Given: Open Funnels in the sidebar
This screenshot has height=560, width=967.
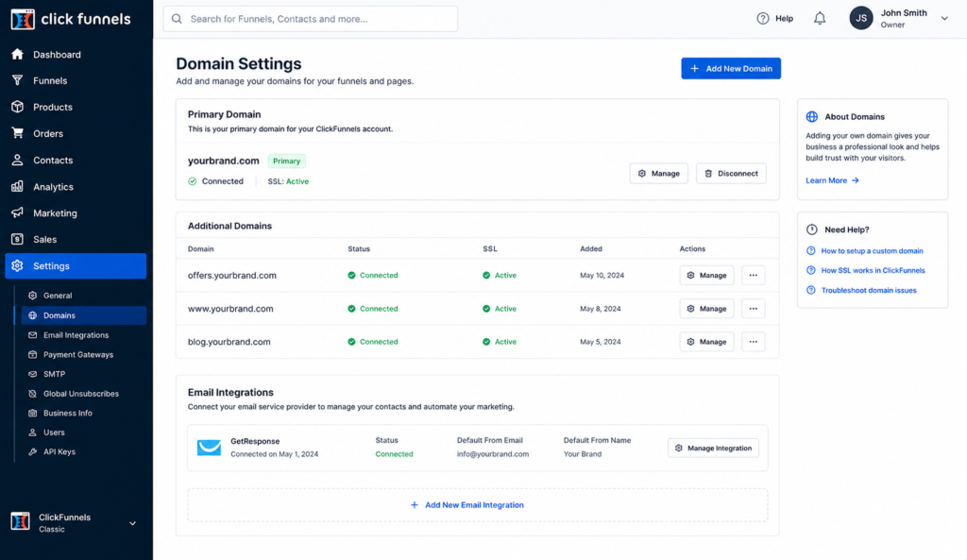Looking at the screenshot, I should [x=76, y=81].
